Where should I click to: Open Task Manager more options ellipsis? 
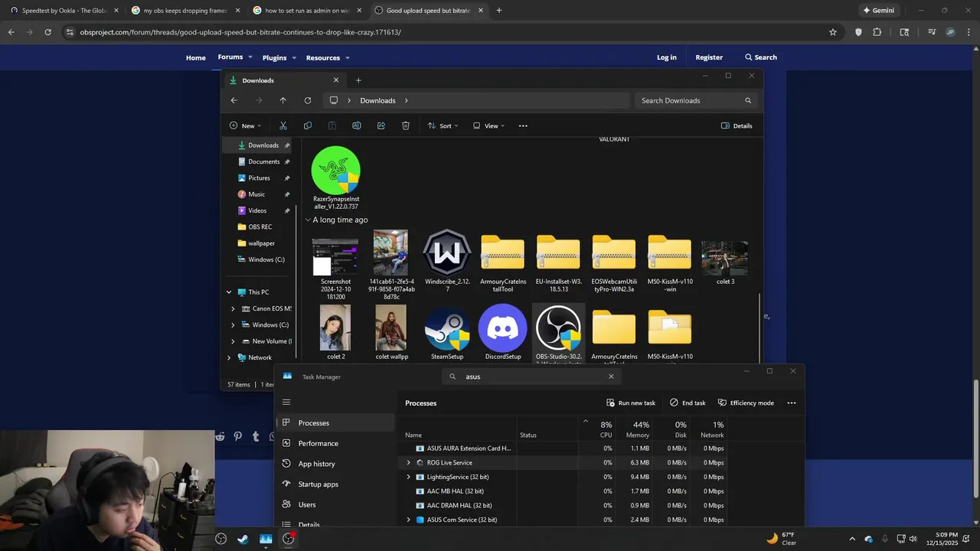pos(792,403)
